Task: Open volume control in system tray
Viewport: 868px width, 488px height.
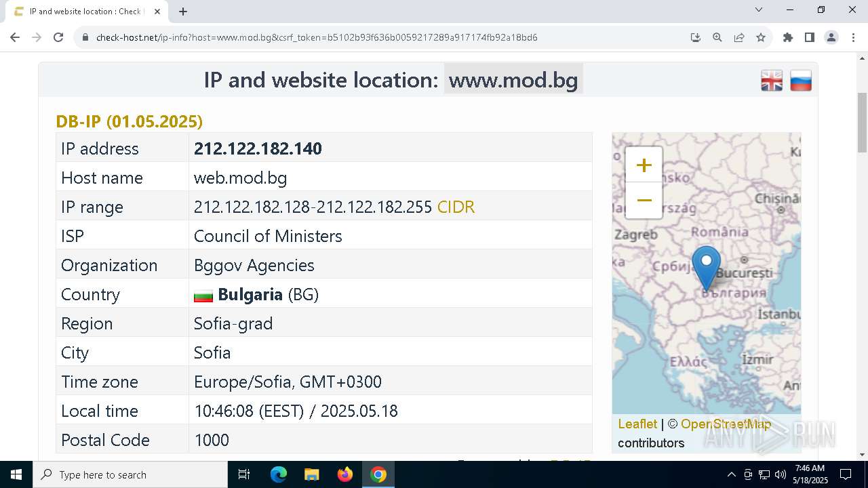Action: [781, 474]
